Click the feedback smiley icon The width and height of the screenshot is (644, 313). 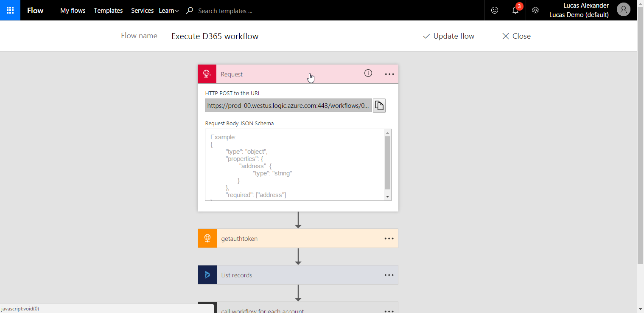(x=495, y=10)
